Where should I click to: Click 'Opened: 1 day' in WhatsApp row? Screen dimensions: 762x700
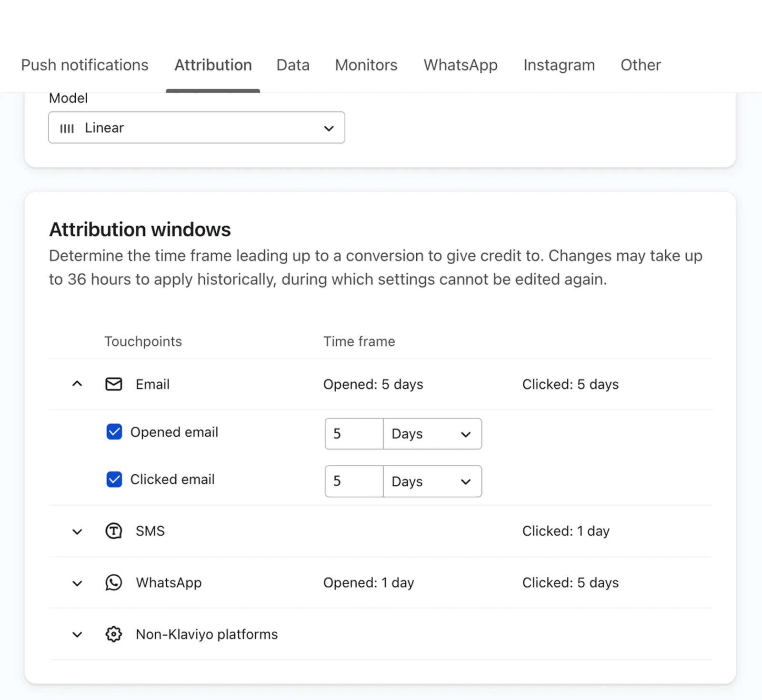point(369,583)
